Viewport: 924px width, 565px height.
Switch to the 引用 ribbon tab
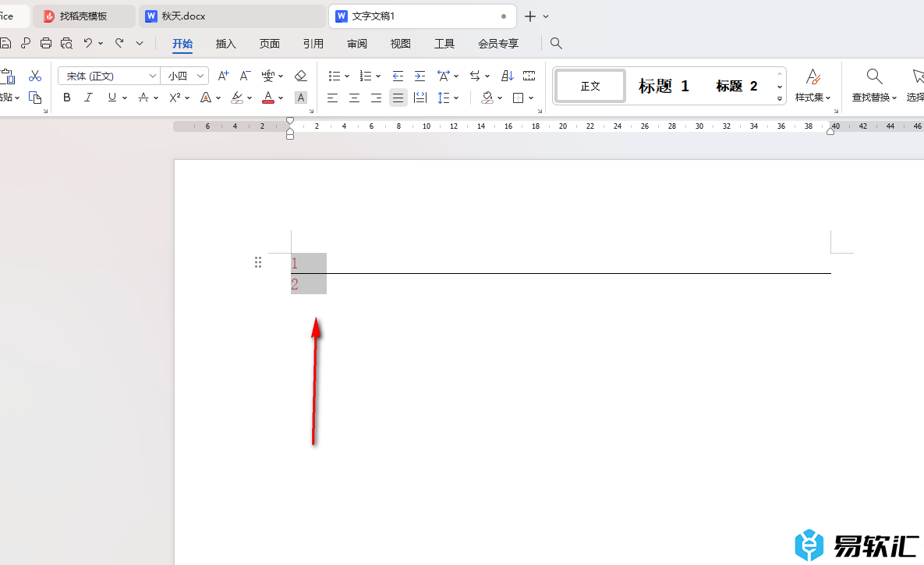(313, 44)
